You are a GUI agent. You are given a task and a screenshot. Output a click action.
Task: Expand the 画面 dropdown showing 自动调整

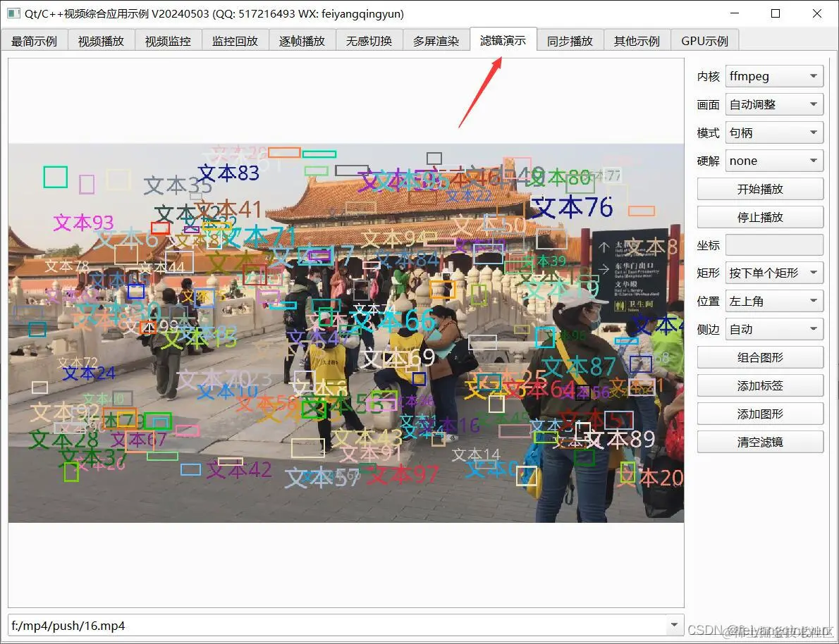[x=773, y=104]
